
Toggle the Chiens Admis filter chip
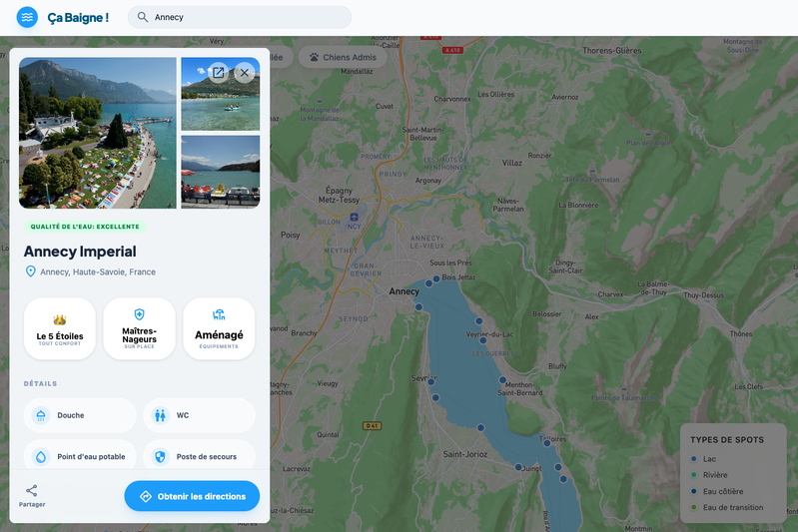(343, 58)
